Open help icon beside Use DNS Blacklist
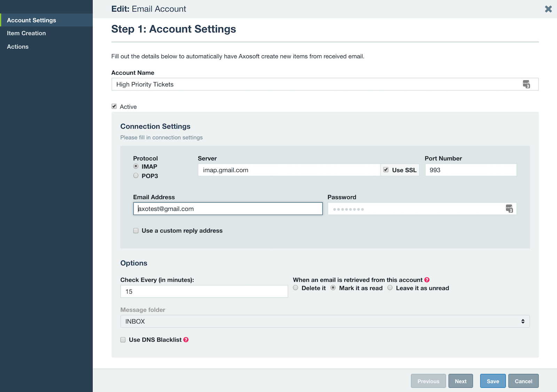The image size is (557, 392). point(186,340)
